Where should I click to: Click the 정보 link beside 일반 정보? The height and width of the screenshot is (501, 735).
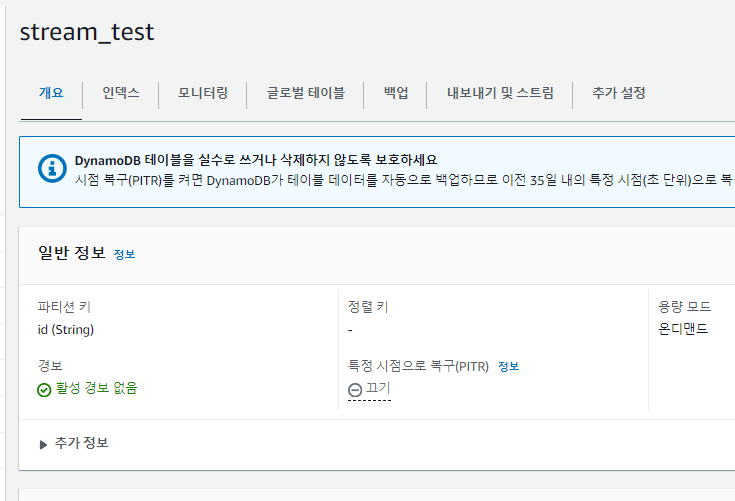124,255
